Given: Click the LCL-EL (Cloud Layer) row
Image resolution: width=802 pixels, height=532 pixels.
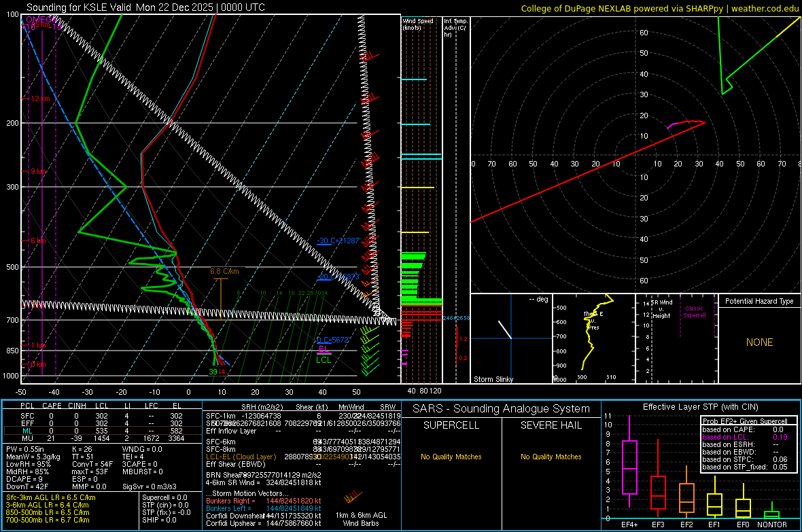Looking at the screenshot, I should tap(303, 457).
